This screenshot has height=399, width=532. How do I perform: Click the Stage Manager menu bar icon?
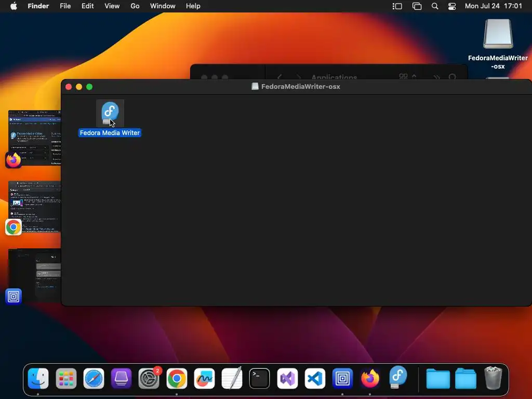[417, 6]
